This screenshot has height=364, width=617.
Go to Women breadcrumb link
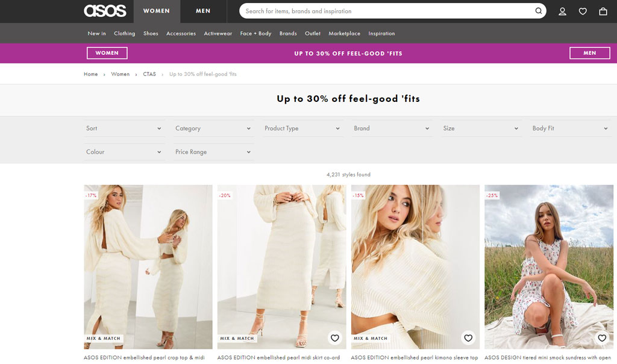(121, 74)
